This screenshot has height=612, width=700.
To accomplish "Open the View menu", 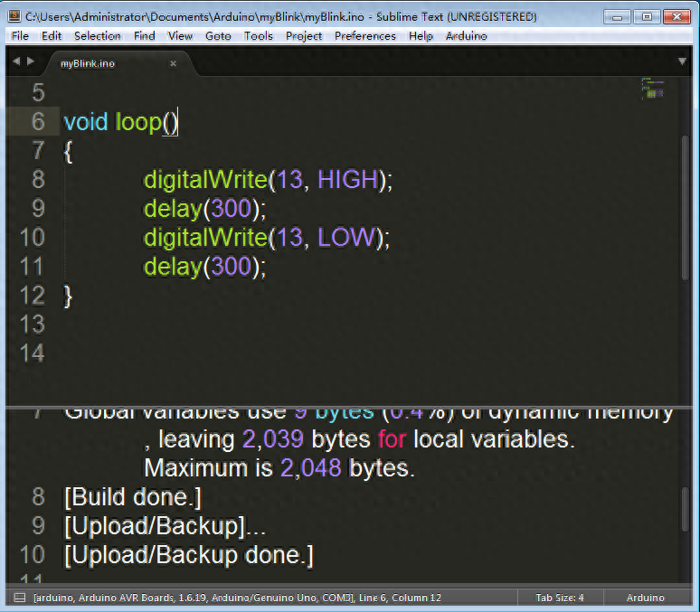I will click(180, 36).
